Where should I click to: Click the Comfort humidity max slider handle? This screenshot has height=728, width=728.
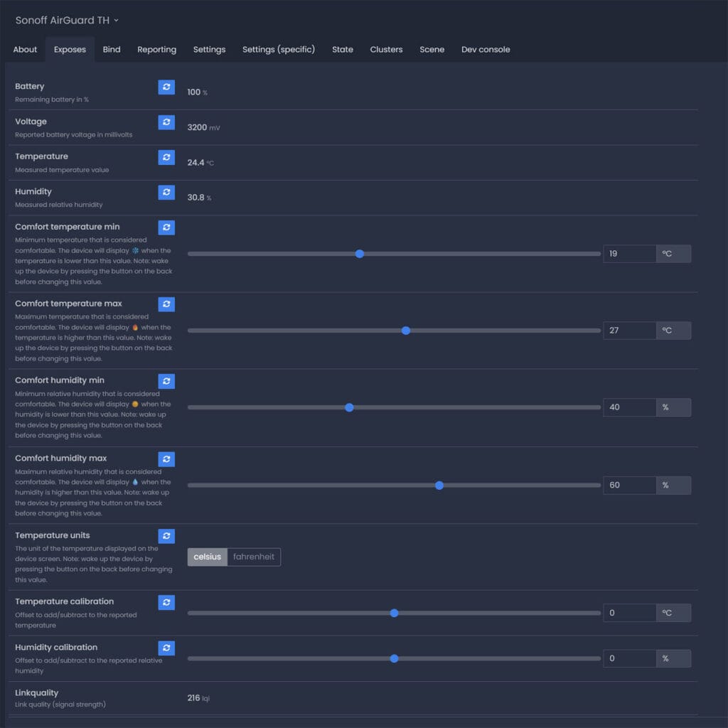439,486
